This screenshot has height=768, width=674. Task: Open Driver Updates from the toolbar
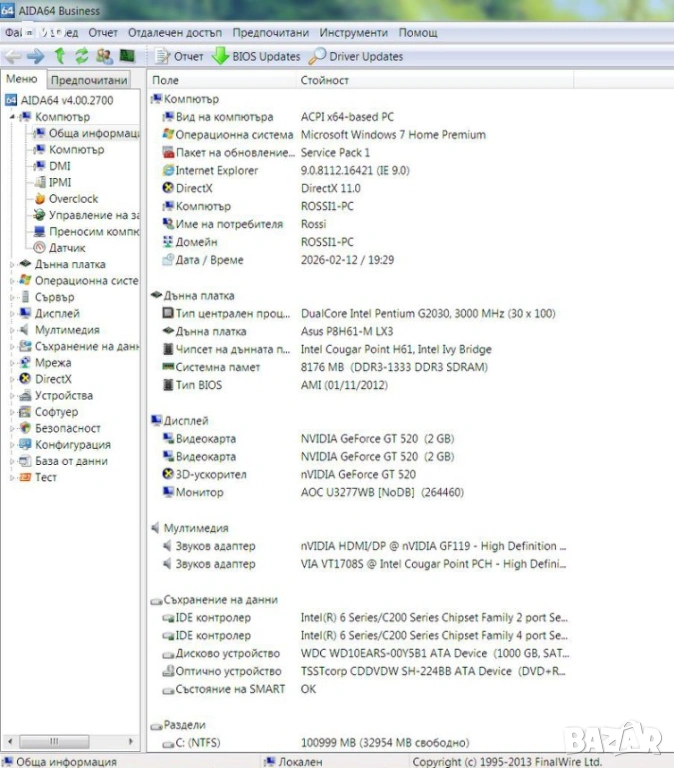356,56
